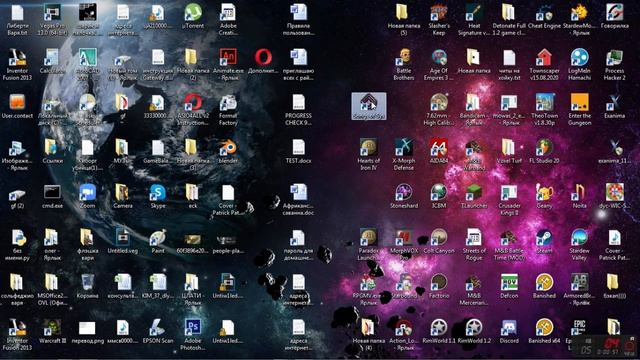Launch Hearts of Iron IV icon
Viewport: 640px width, 360px height.
[x=369, y=154]
